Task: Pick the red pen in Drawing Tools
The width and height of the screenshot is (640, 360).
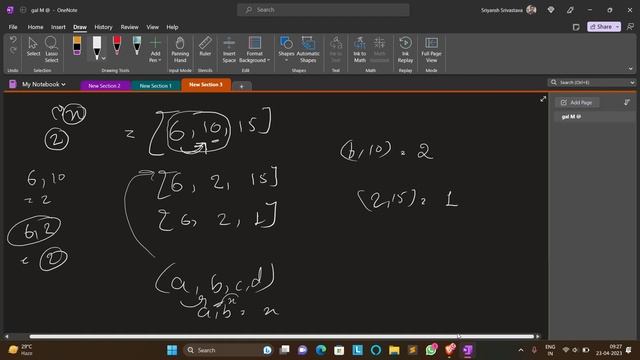Action: click(x=117, y=46)
